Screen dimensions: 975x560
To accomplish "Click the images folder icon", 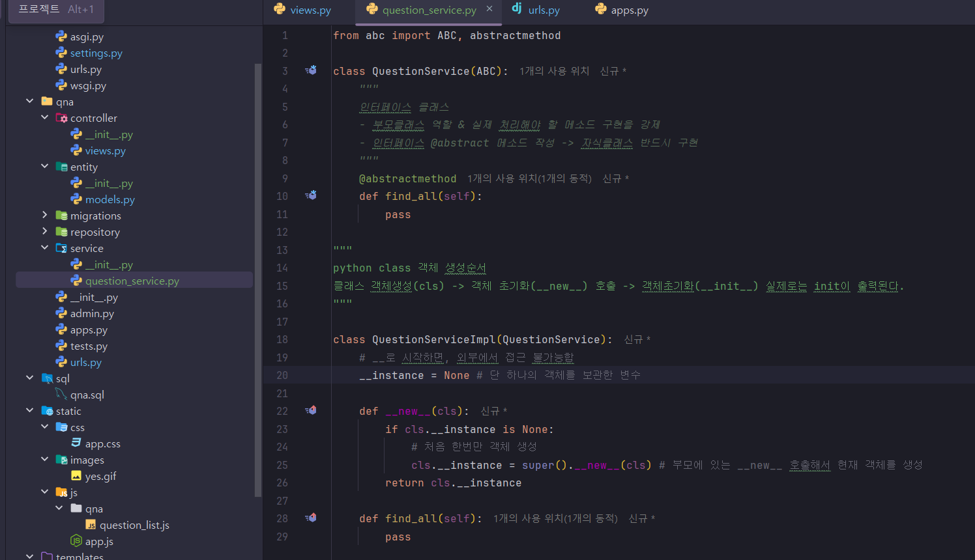I will click(x=61, y=460).
